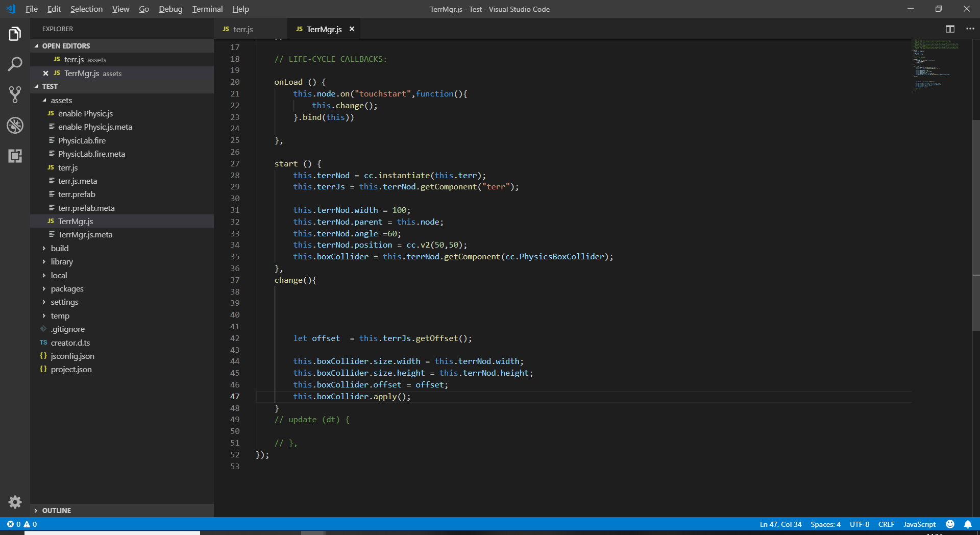Click the notifications bell icon
The image size is (980, 535).
(x=967, y=524)
